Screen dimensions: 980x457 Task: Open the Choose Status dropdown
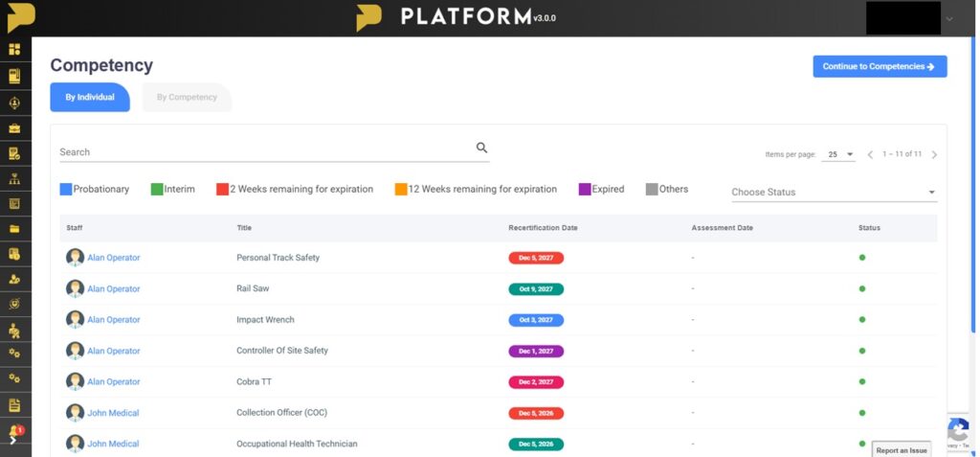[834, 192]
